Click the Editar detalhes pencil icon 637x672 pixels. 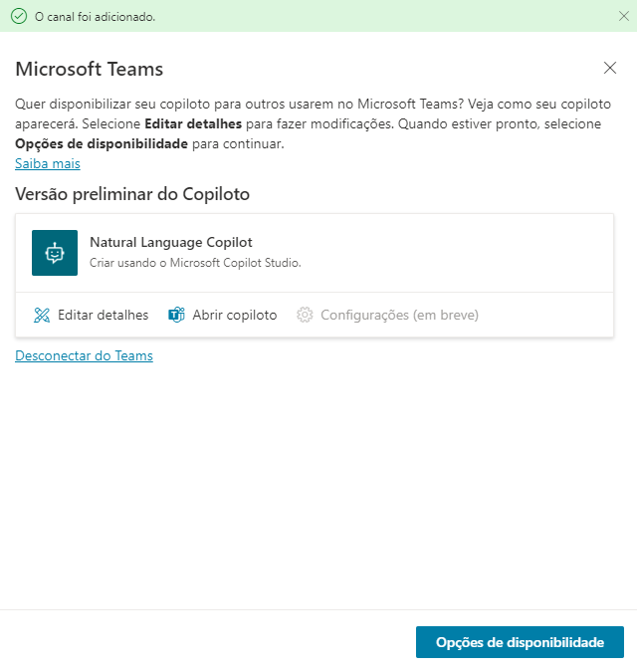[42, 315]
